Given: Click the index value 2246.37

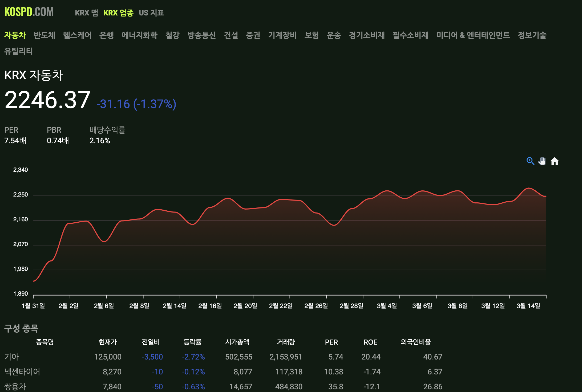Looking at the screenshot, I should coord(47,100).
